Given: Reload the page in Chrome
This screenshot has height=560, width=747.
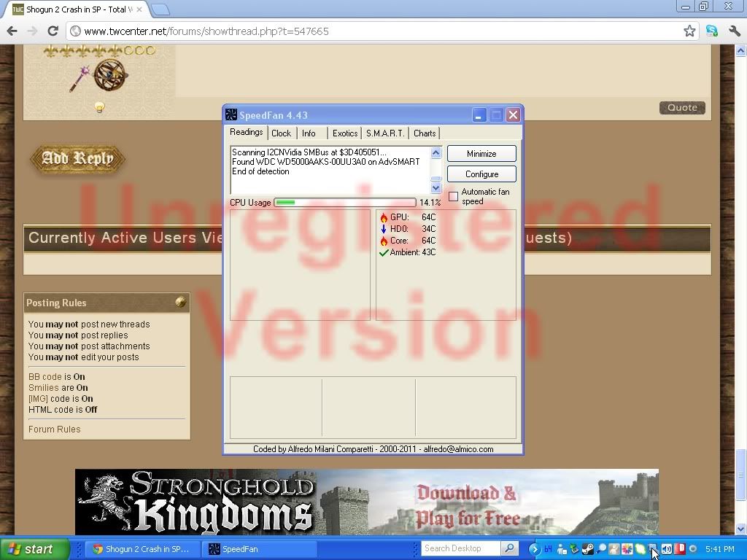Looking at the screenshot, I should pos(53,31).
